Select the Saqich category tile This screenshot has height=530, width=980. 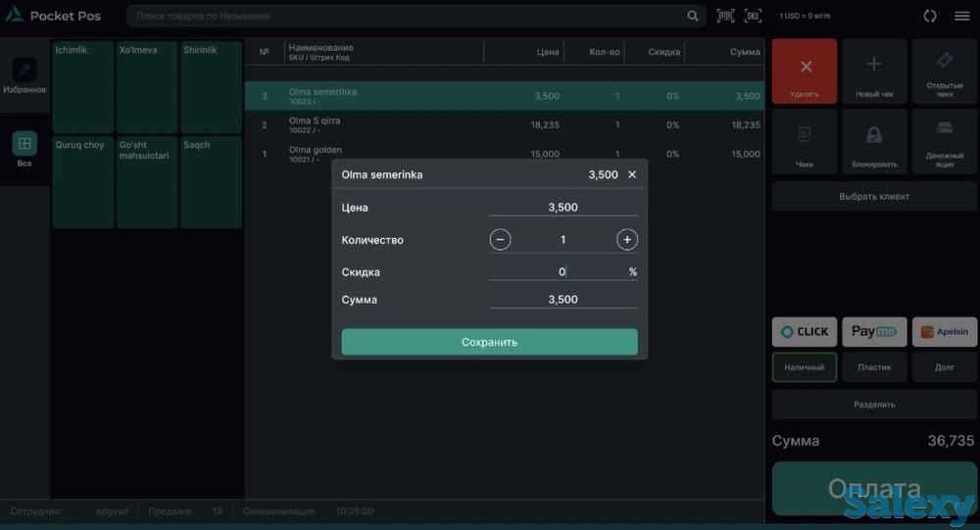click(x=212, y=182)
